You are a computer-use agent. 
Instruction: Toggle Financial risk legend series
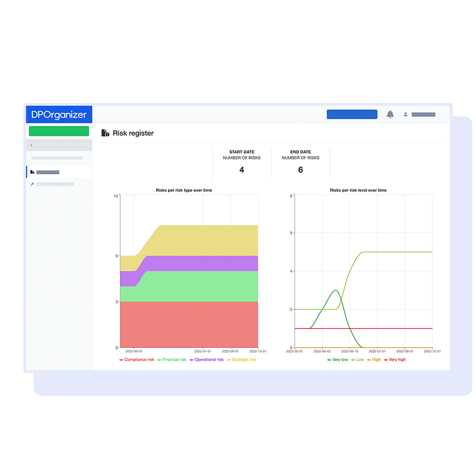click(172, 360)
